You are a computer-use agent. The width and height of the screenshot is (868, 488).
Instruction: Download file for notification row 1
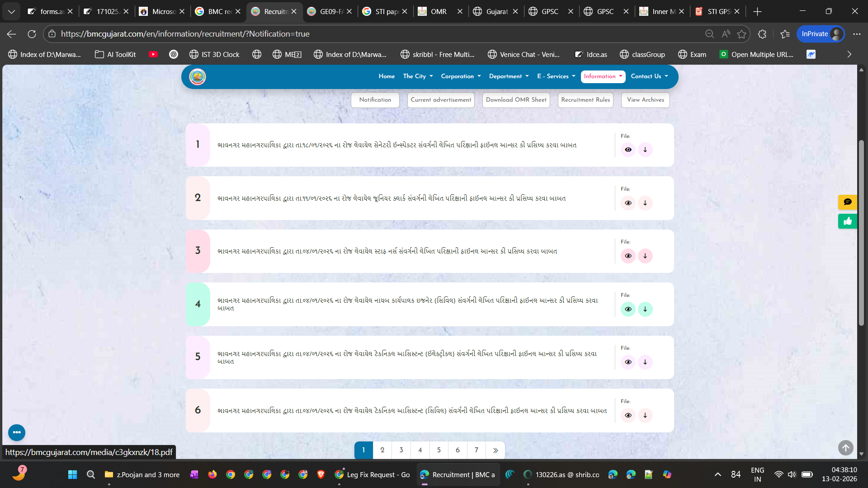point(645,150)
